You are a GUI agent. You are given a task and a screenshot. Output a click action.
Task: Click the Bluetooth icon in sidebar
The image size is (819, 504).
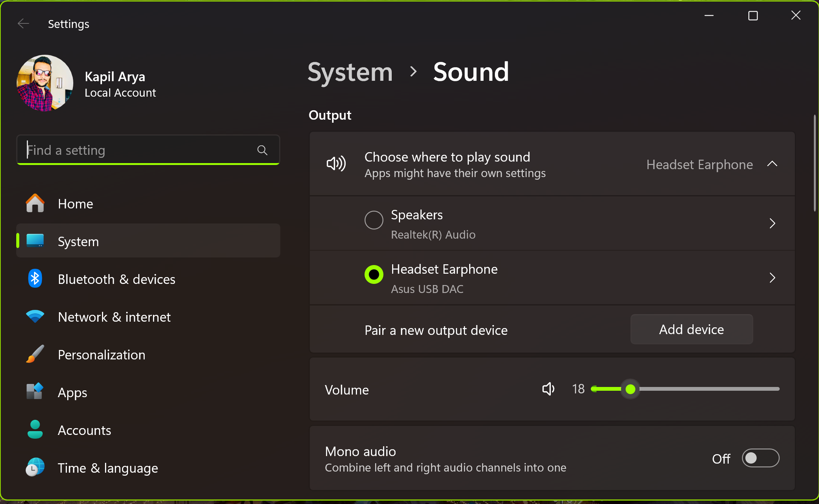click(35, 279)
